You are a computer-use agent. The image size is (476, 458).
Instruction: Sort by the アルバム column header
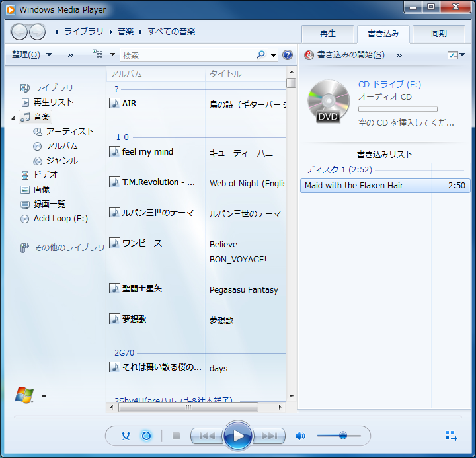point(156,74)
